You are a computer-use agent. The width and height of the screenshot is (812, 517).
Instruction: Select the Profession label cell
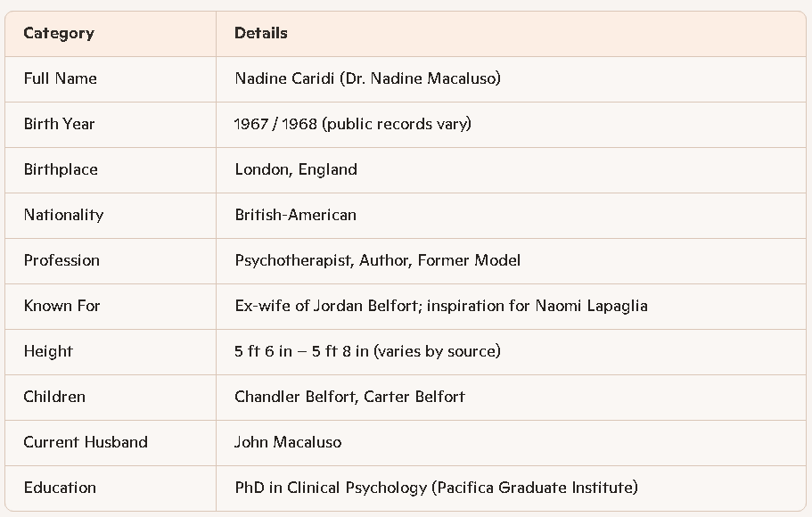tap(62, 260)
